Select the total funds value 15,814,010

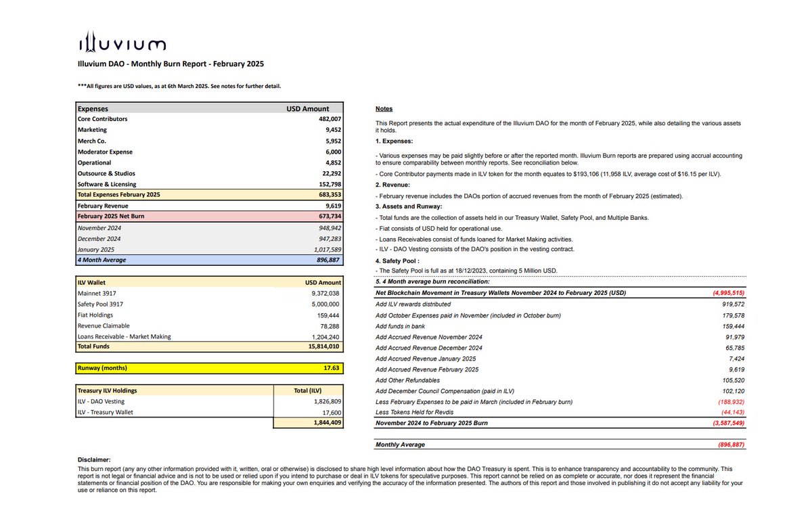tap(323, 346)
